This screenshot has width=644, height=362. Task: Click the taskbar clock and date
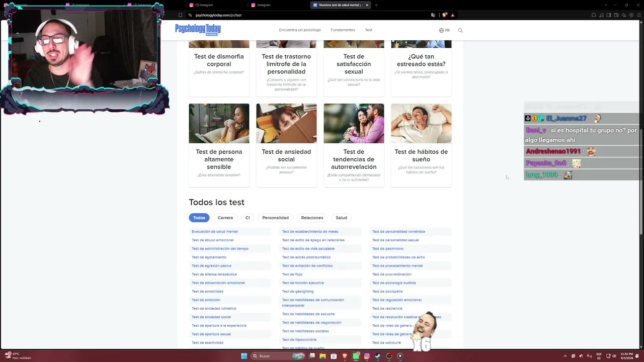pyautogui.click(x=626, y=356)
